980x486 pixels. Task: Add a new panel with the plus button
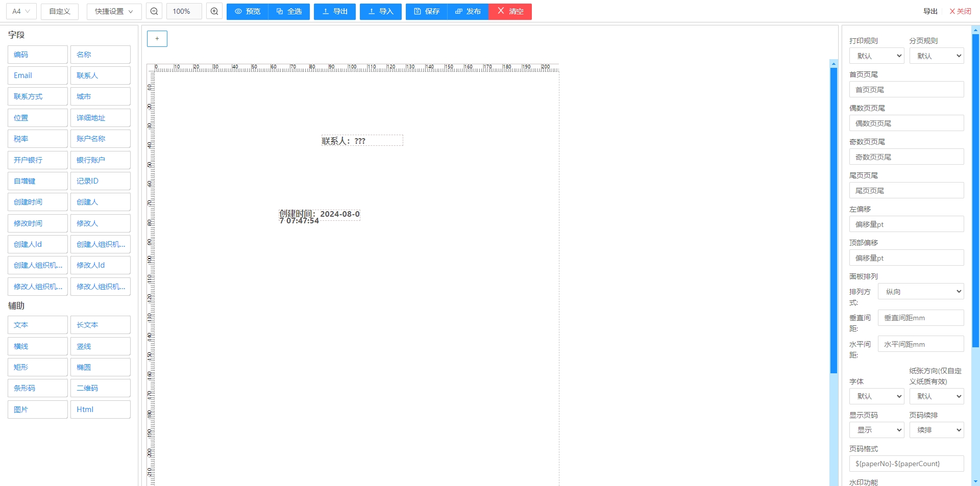coord(157,39)
